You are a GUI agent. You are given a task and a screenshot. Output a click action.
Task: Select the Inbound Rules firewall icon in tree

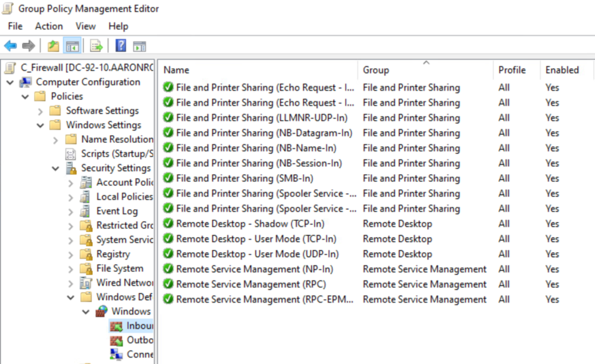[x=117, y=326]
